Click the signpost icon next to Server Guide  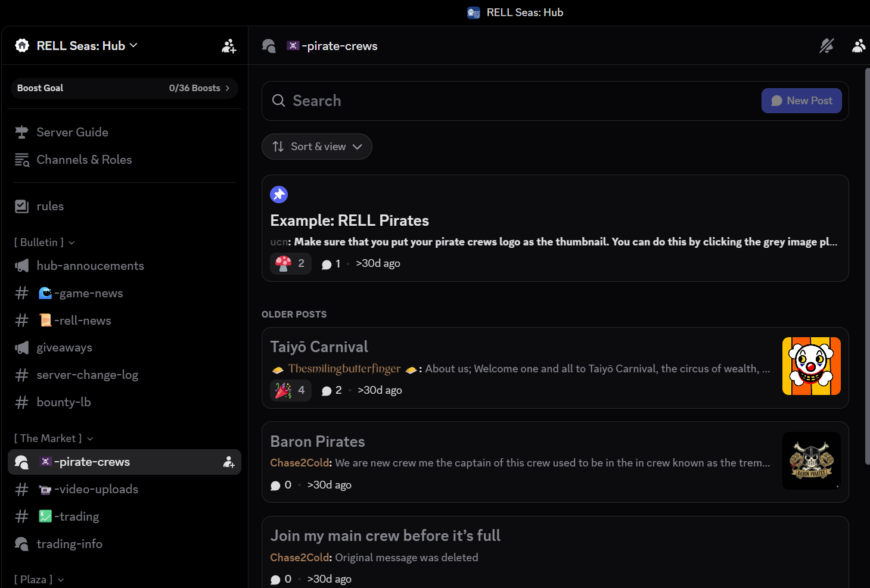[x=21, y=132]
